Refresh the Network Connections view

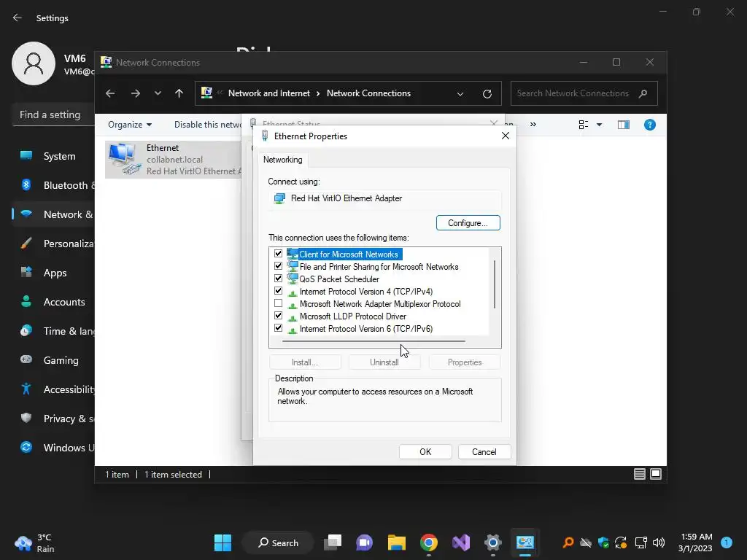(x=487, y=94)
